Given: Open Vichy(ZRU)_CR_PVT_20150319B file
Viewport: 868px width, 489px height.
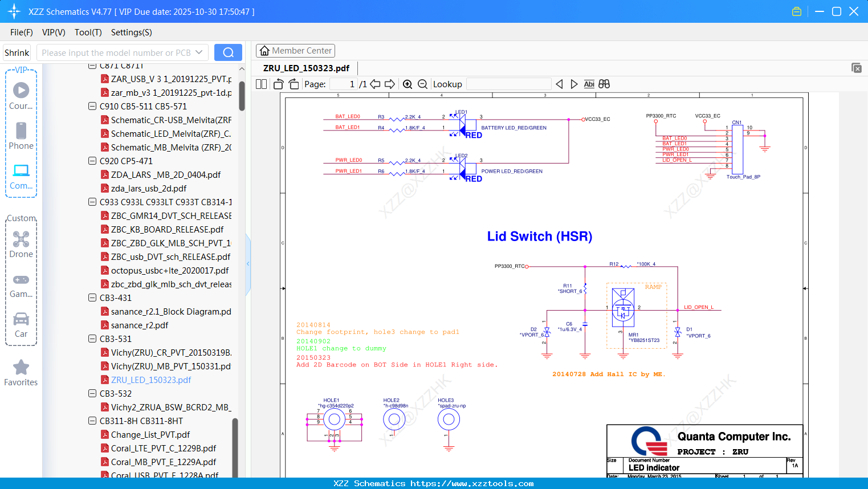Looking at the screenshot, I should click(170, 353).
